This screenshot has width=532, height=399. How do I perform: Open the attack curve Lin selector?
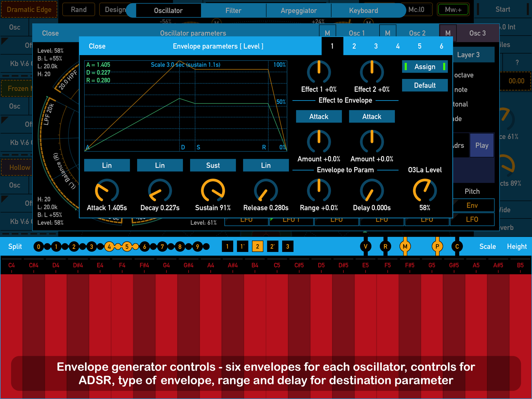click(x=107, y=165)
